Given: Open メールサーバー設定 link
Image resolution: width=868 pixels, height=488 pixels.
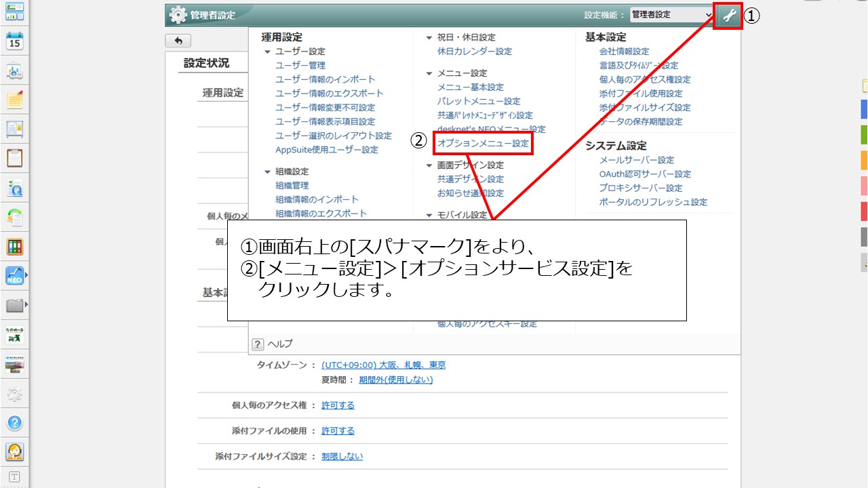Looking at the screenshot, I should [637, 160].
